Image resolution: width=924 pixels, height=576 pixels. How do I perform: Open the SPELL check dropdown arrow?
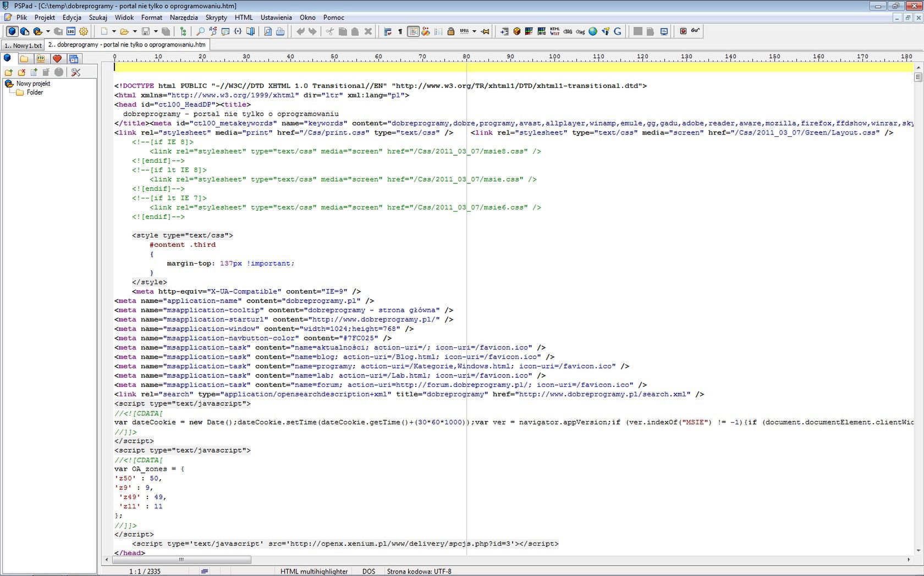pos(474,31)
